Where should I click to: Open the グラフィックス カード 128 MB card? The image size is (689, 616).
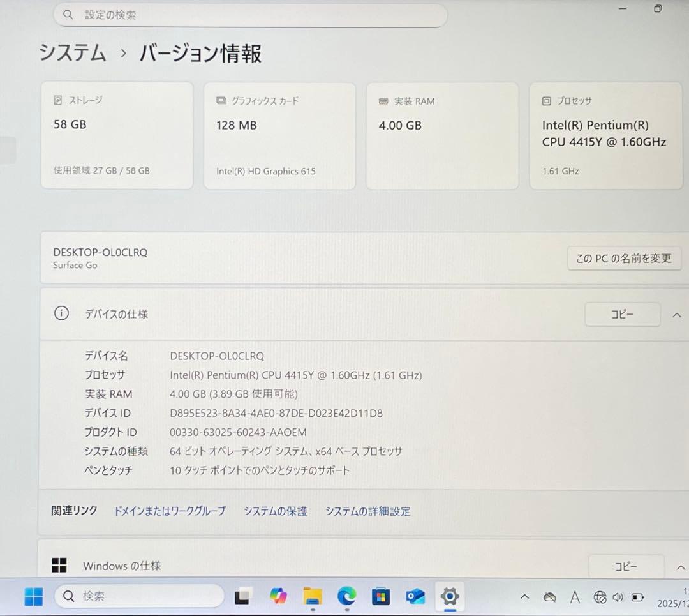(x=279, y=136)
